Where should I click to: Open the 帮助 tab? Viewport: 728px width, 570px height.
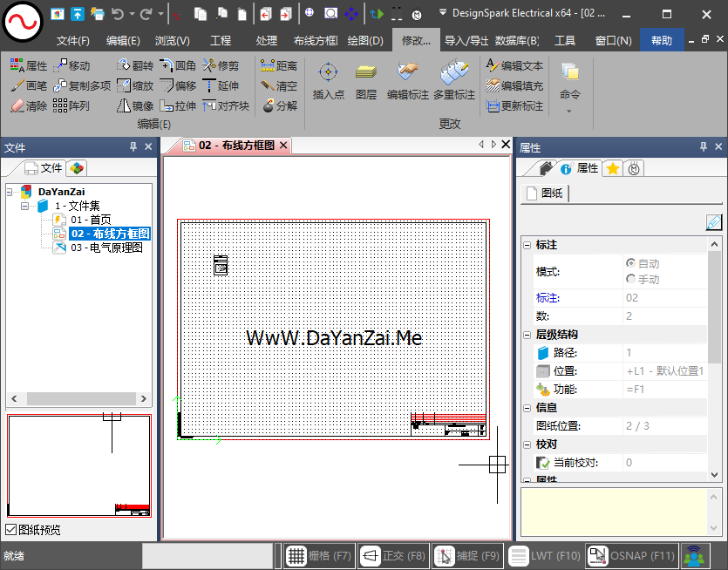click(x=662, y=41)
